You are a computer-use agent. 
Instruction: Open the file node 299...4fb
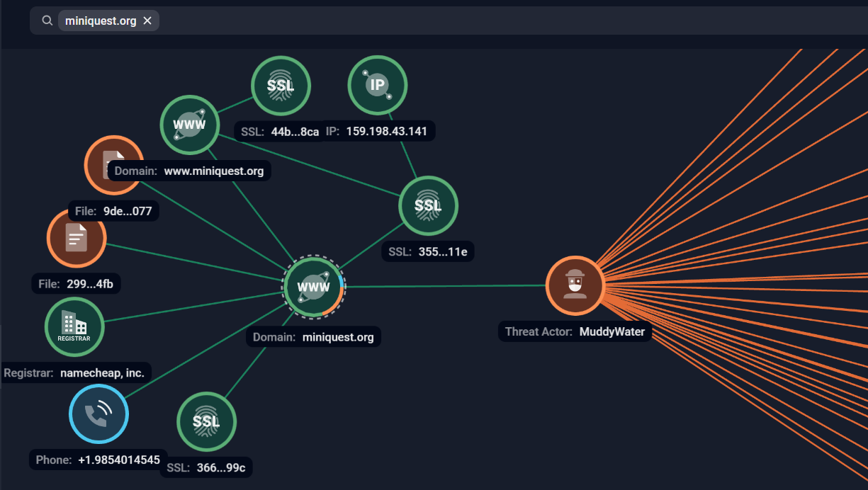tap(77, 239)
